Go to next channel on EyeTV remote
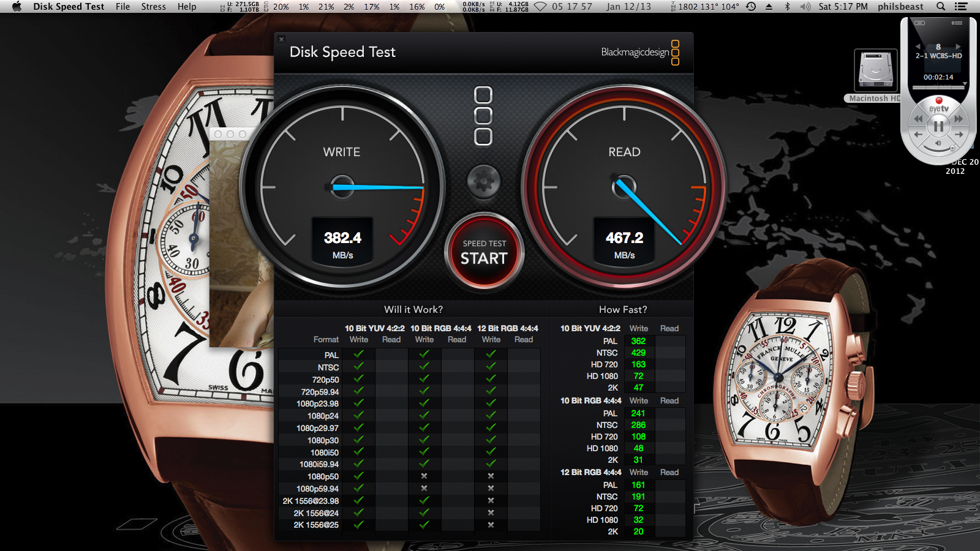The height and width of the screenshot is (551, 980). 959,47
